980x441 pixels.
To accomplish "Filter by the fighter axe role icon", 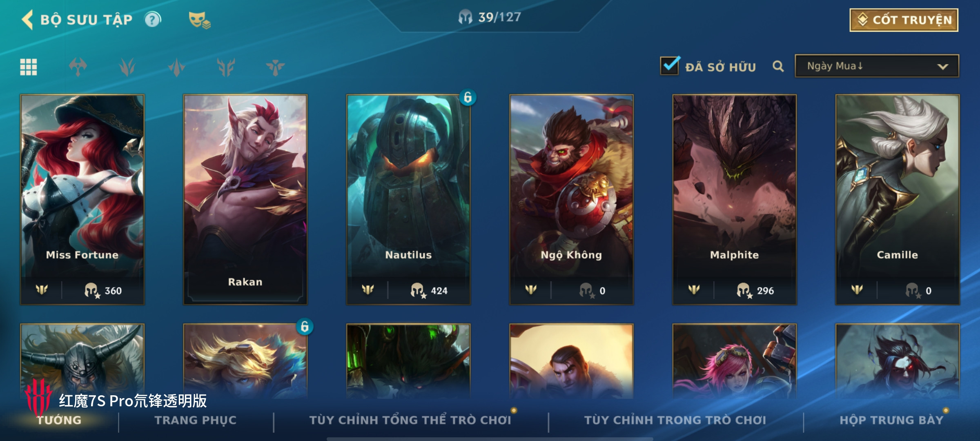I will click(x=78, y=67).
